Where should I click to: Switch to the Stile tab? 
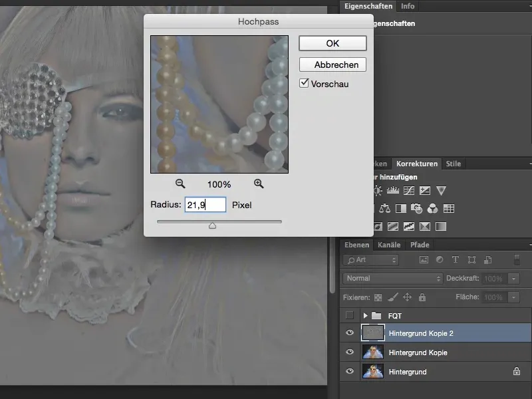click(x=453, y=164)
